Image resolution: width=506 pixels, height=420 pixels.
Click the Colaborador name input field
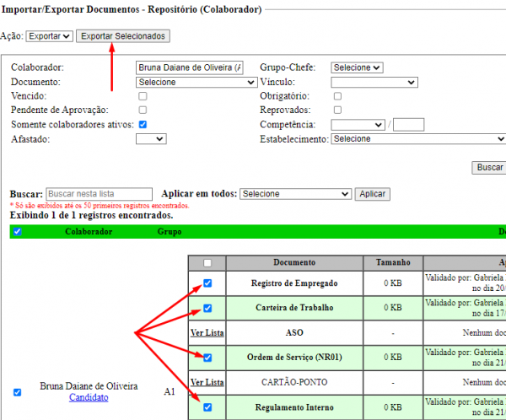pos(190,67)
